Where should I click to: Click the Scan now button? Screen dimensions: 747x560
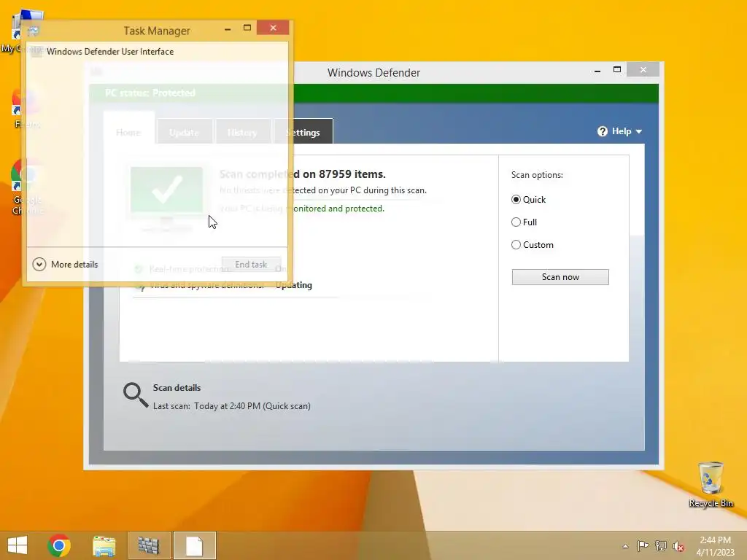560,277
